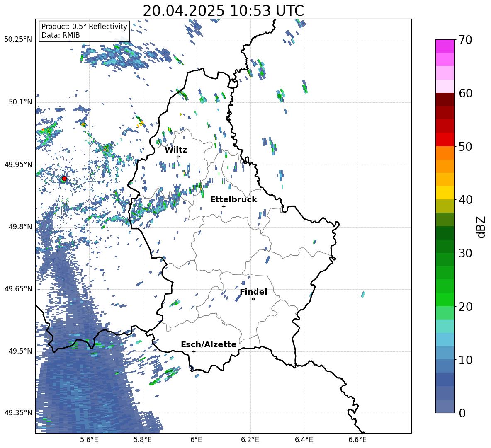Click the Ettelbruck station cross marker
This screenshot has width=491, height=448.
(224, 206)
